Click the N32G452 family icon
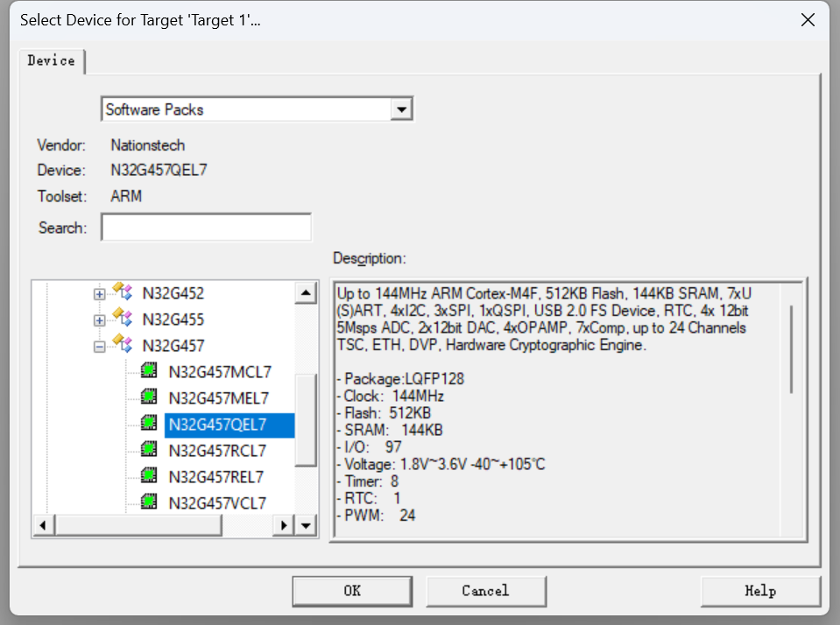Viewport: 840px width, 625px height. click(x=123, y=291)
